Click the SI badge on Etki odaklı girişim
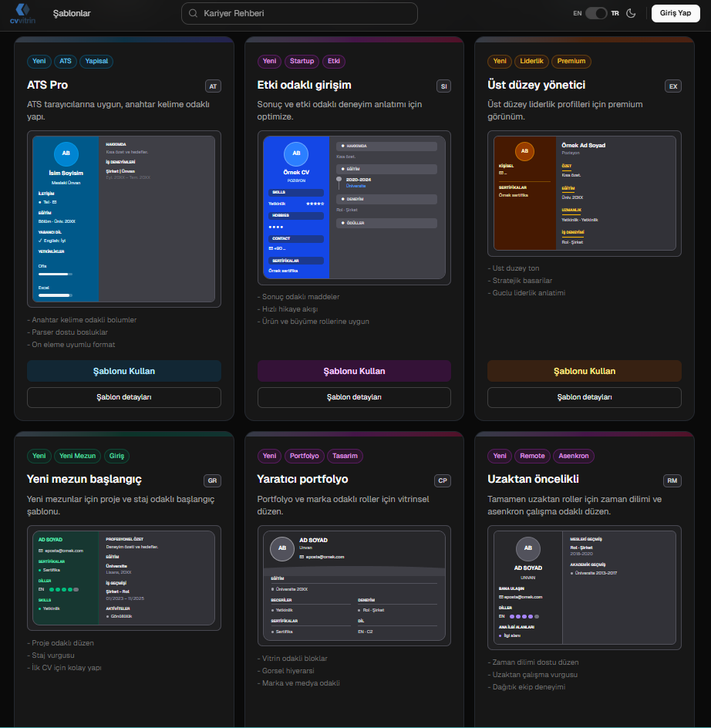The image size is (711, 728). point(443,86)
